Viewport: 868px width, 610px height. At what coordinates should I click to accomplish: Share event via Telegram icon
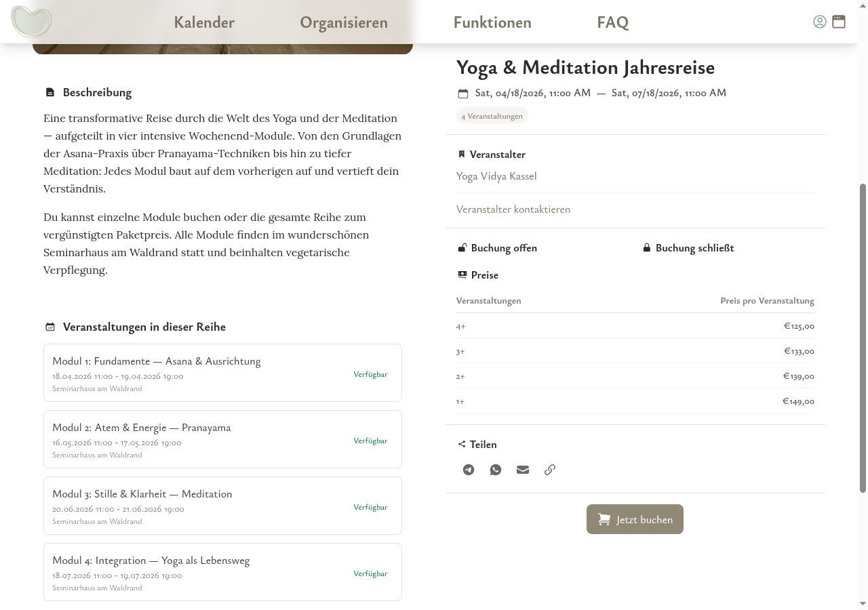pos(469,470)
